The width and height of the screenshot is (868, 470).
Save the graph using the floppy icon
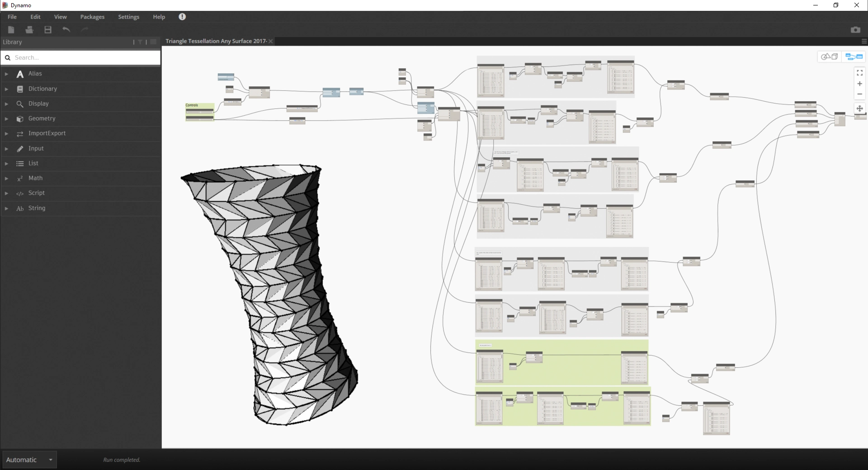click(48, 30)
